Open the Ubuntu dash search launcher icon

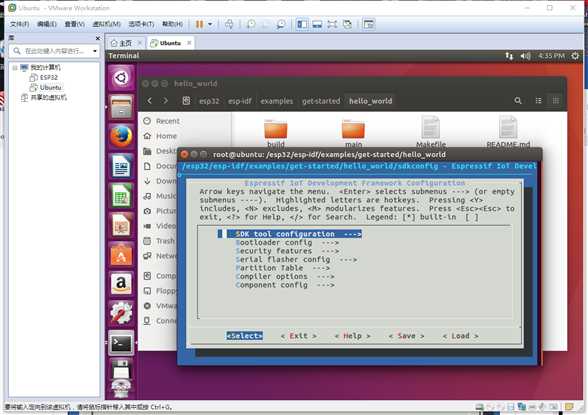coord(121,78)
